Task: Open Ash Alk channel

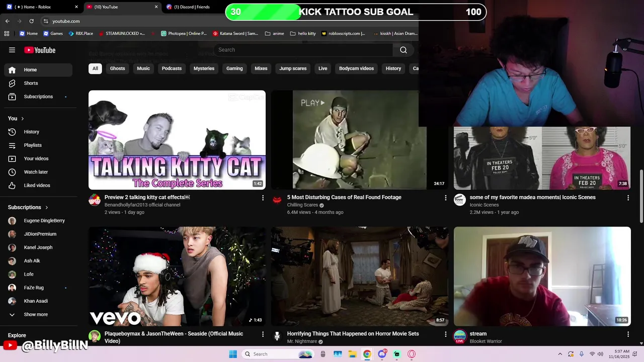Action: coord(38,261)
